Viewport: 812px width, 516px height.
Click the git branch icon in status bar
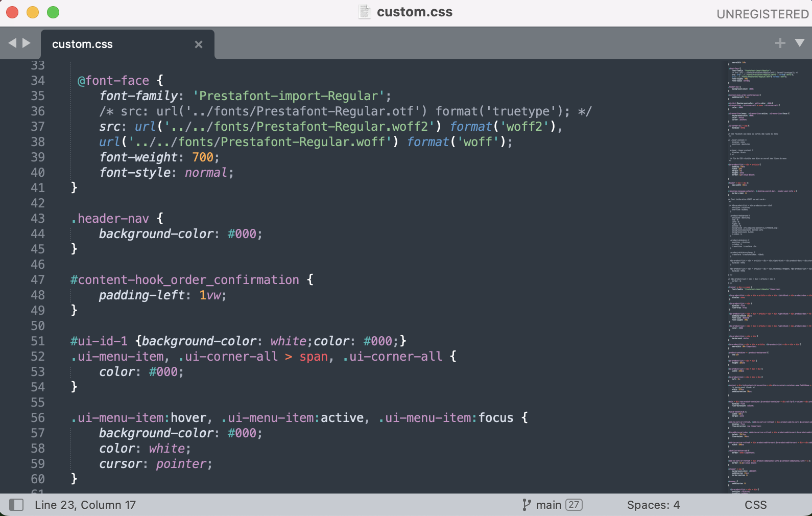(x=527, y=505)
